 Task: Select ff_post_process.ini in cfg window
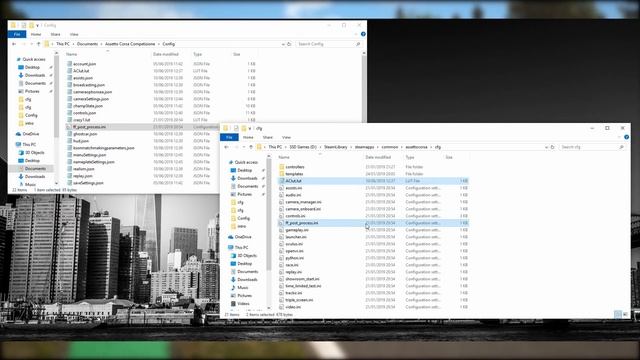click(x=302, y=223)
